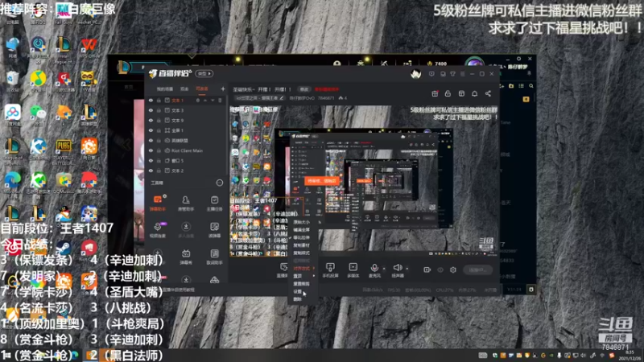Open 置顶 submenu in context menu
This screenshot has width=644, height=362.
pos(304,276)
